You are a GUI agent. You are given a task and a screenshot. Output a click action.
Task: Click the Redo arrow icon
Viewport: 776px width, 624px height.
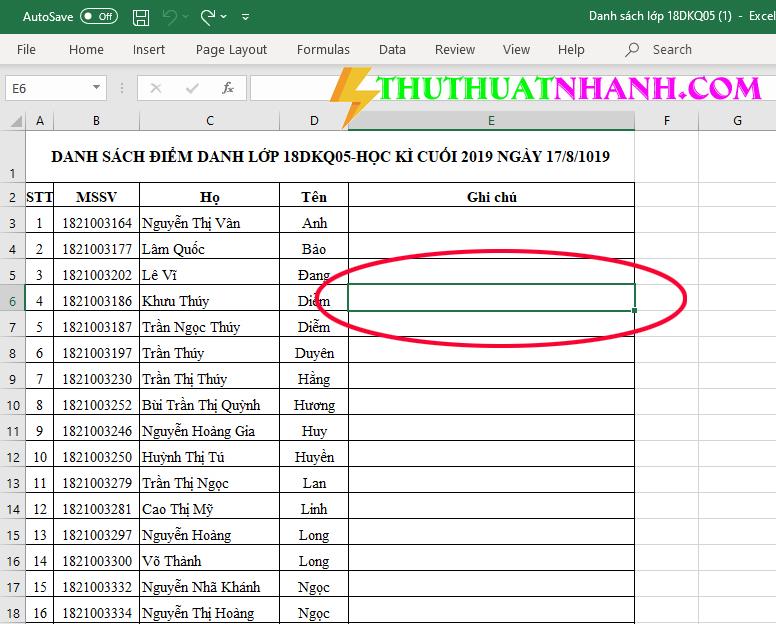click(208, 17)
